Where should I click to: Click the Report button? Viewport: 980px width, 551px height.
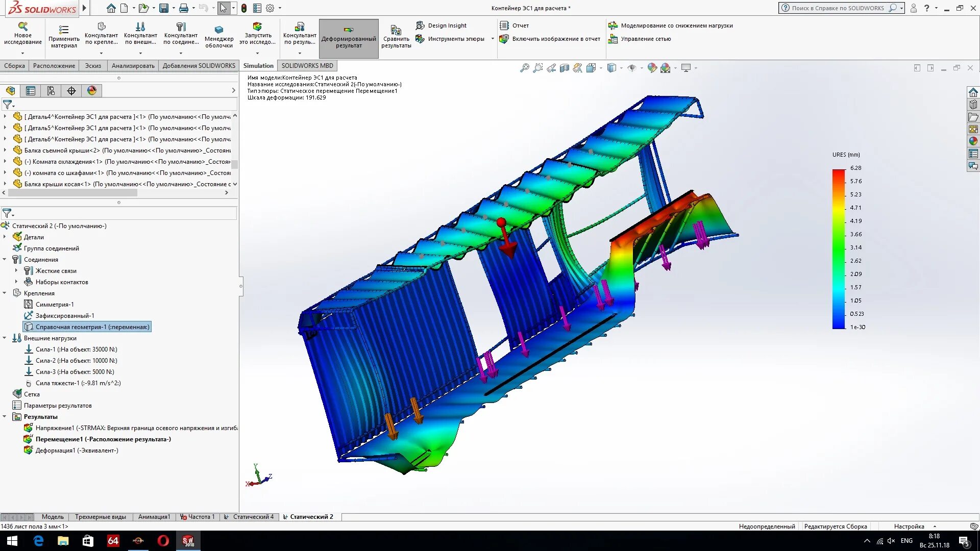[514, 26]
